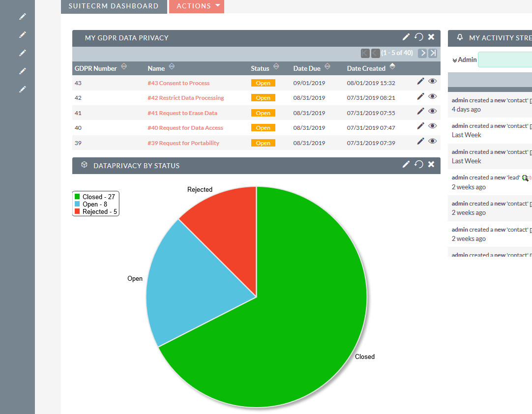Screen dimensions: 532x414
Task: Click the green Closed legend swatch
Action: pos(77,197)
